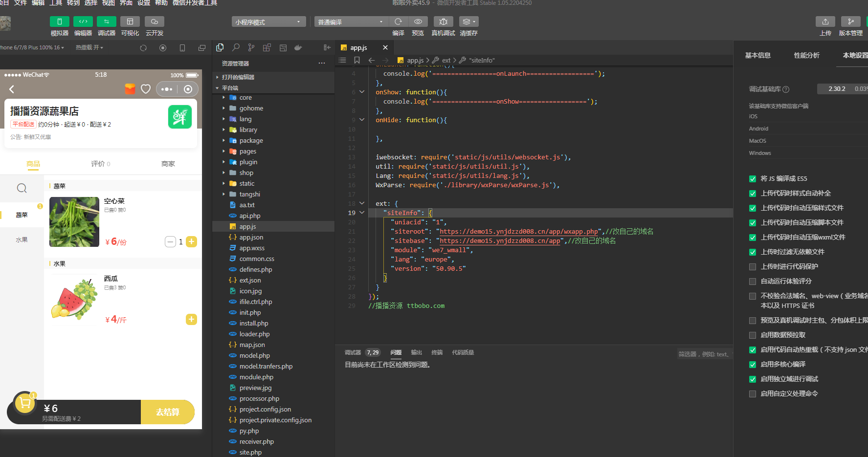Open version management icon
Image resolution: width=868 pixels, height=457 pixels.
tap(851, 22)
